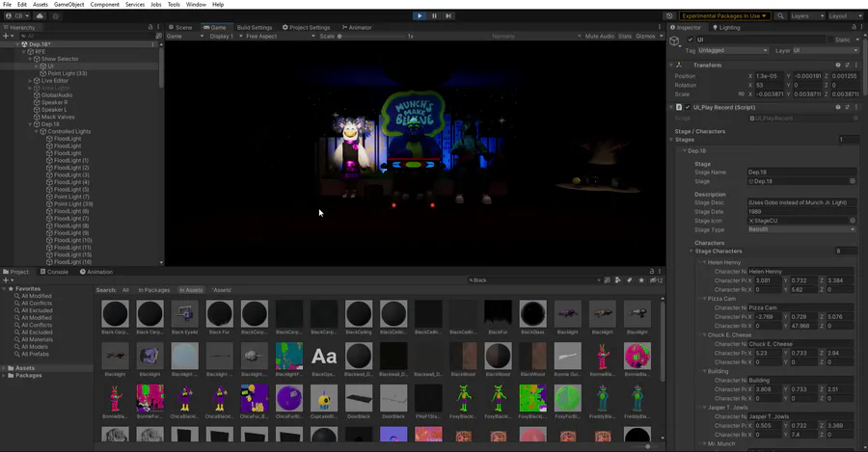Expand the Live Editor object
Screen dimensions: 868x452
pos(31,81)
